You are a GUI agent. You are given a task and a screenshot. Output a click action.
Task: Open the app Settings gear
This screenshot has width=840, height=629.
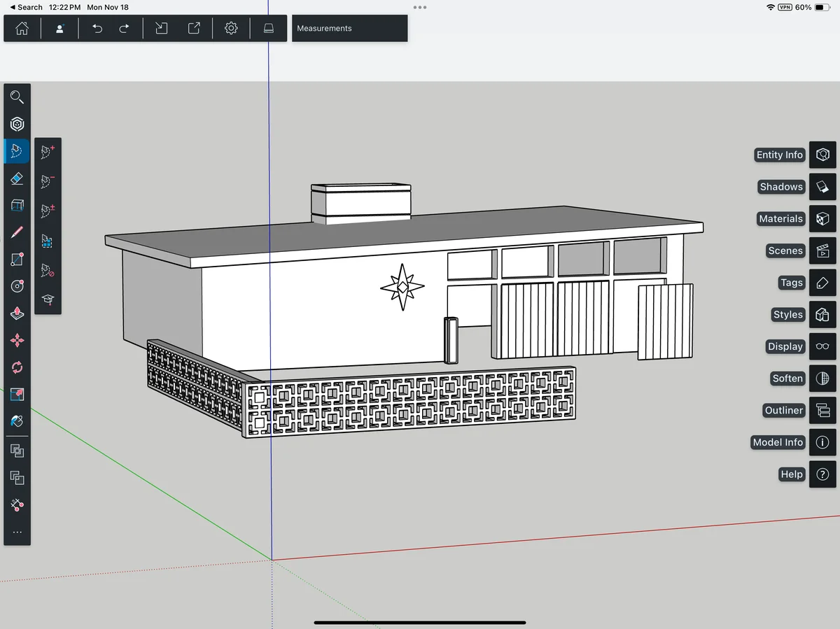(231, 29)
